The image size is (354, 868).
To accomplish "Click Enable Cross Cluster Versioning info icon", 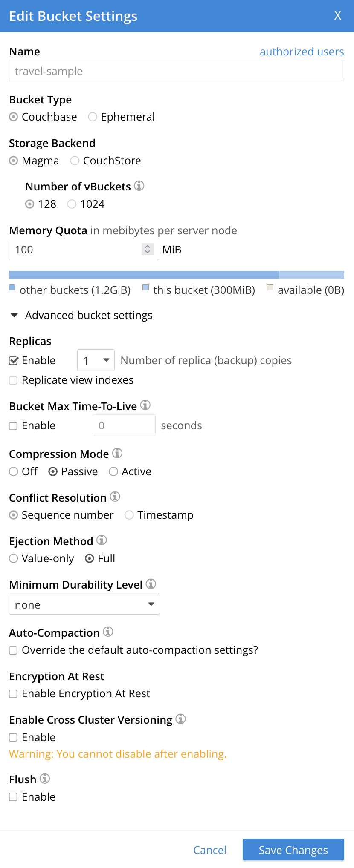I will [x=181, y=719].
